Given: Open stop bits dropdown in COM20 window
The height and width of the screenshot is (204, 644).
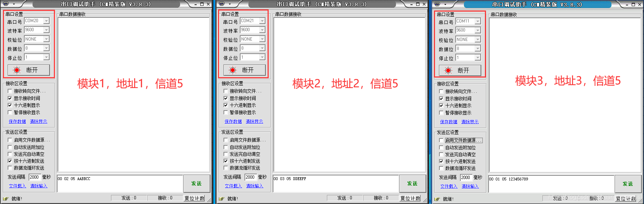Looking at the screenshot, I should [x=46, y=57].
